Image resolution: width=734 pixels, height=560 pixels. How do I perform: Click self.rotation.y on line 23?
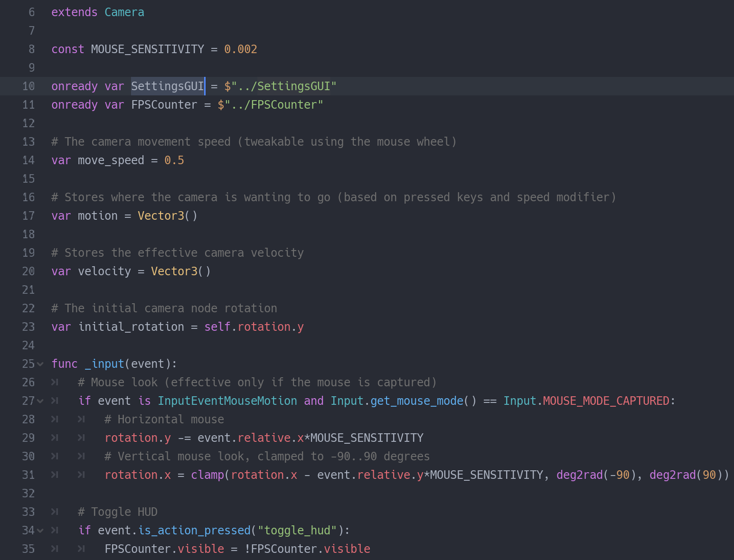(x=254, y=327)
